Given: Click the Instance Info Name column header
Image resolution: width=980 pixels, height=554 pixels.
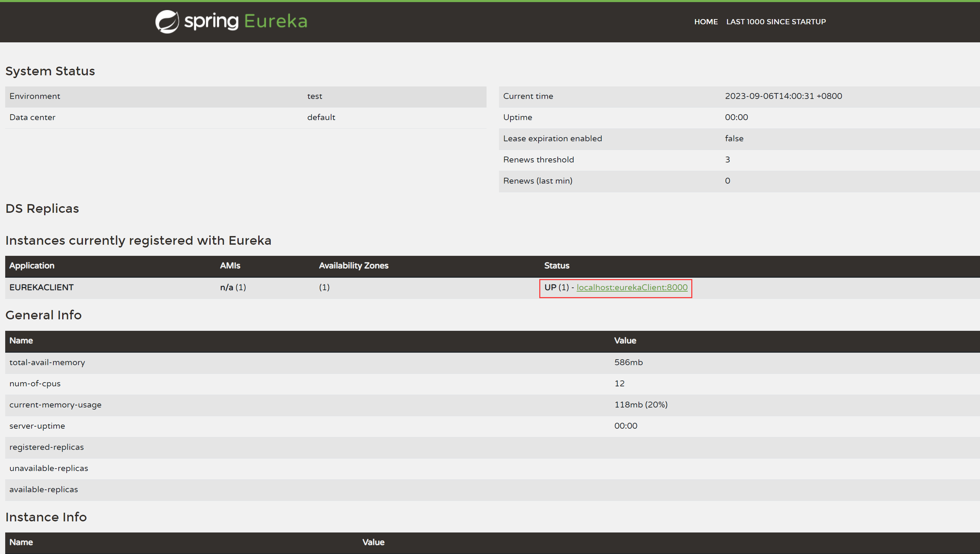Looking at the screenshot, I should (21, 542).
